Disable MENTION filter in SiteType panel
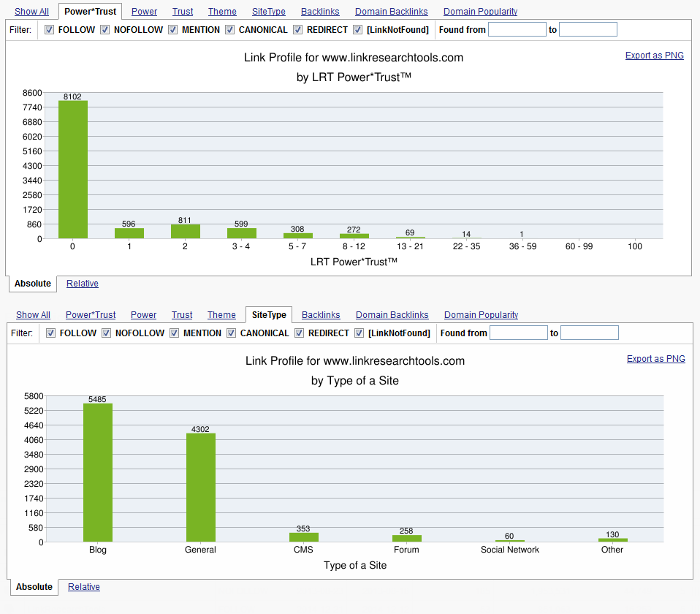This screenshot has height=614, width=700. 174,333
